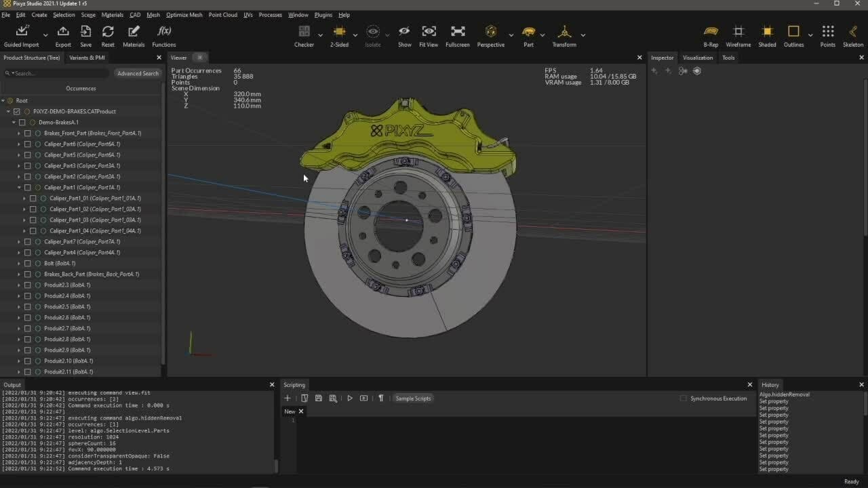The height and width of the screenshot is (488, 868).
Task: Toggle Points display mode
Action: click(x=828, y=31)
